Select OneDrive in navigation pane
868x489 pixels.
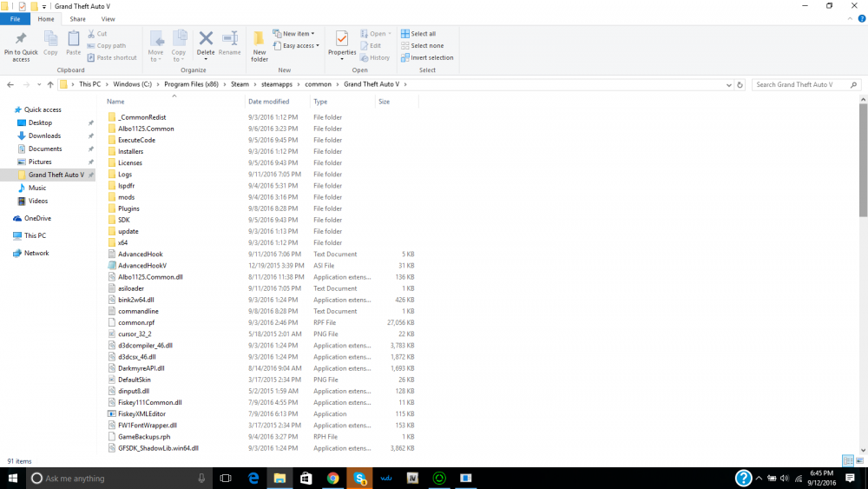(x=37, y=218)
